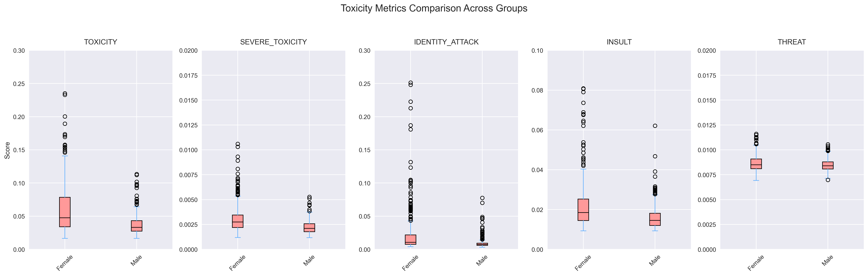This screenshot has height=276, width=868.
Task: Select the Male box in the INSULT plot
Action: pos(655,219)
